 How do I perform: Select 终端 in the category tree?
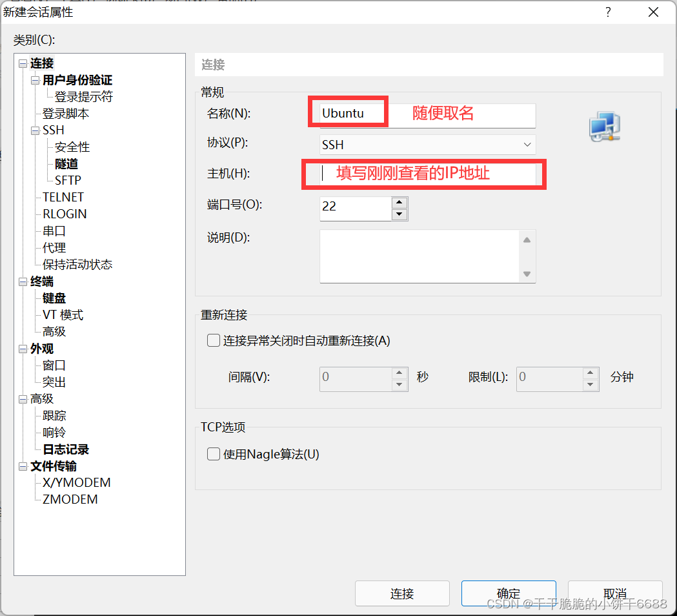click(x=41, y=282)
